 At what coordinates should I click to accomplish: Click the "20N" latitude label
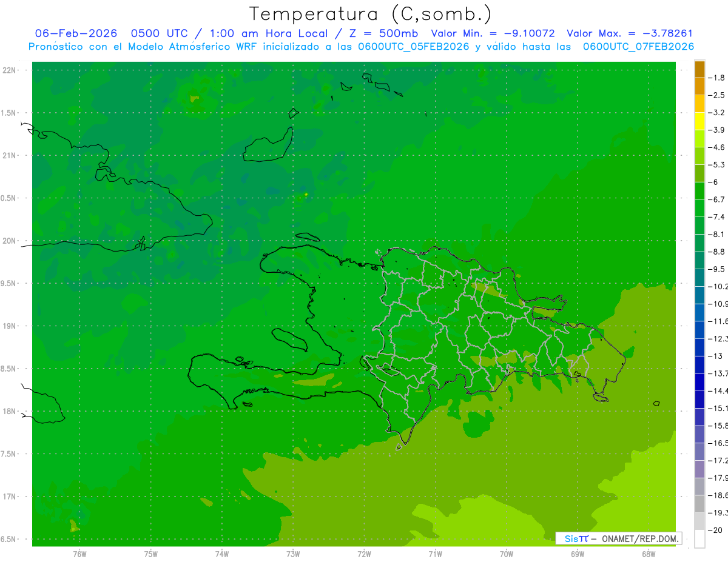click(x=10, y=241)
